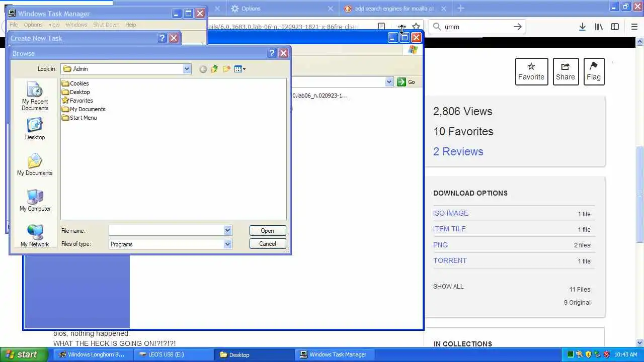The image size is (644, 362).
Task: Expand the Look in dropdown
Action: click(187, 69)
